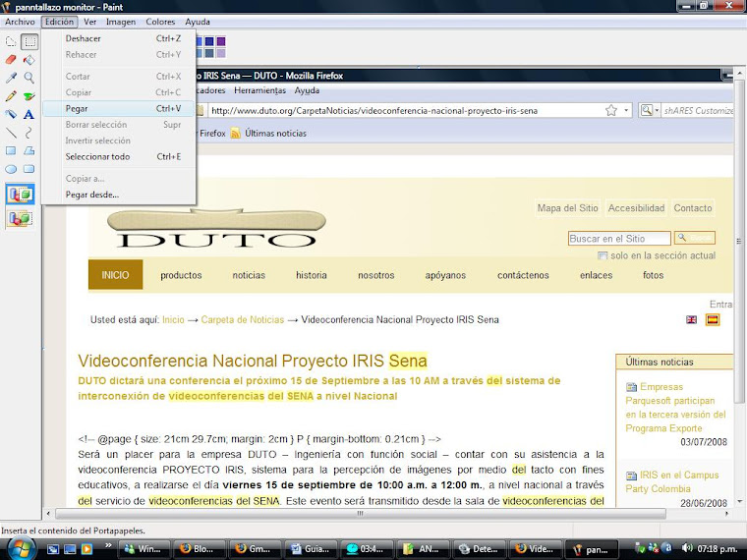The image size is (747, 560).
Task: Choose the Eraser tool
Action: [x=11, y=60]
